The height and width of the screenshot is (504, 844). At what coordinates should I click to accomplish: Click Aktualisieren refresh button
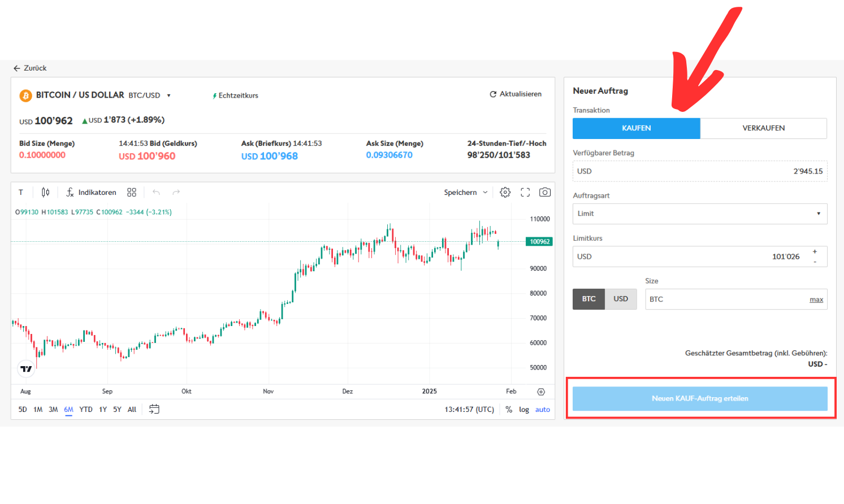click(516, 94)
